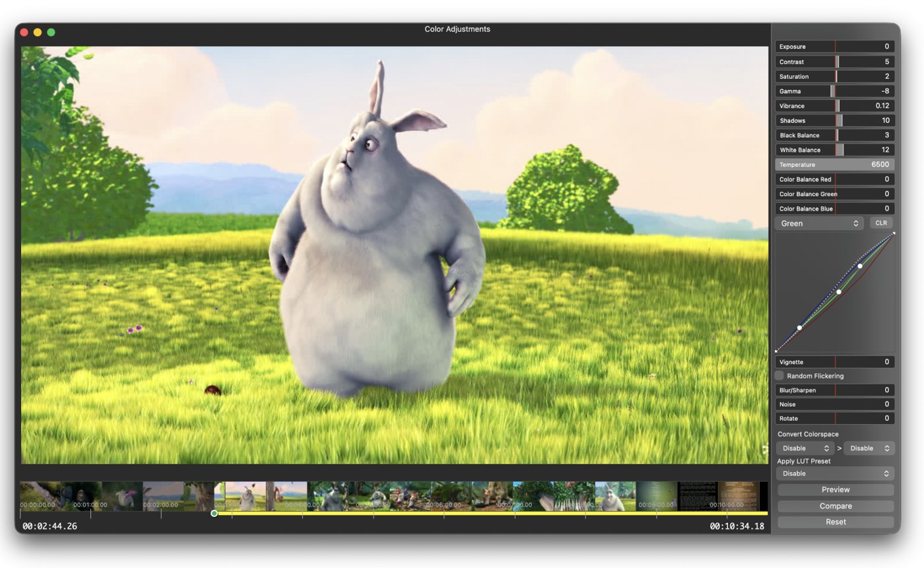This screenshot has height=568, width=924.
Task: Click the Reset button
Action: pos(836,522)
